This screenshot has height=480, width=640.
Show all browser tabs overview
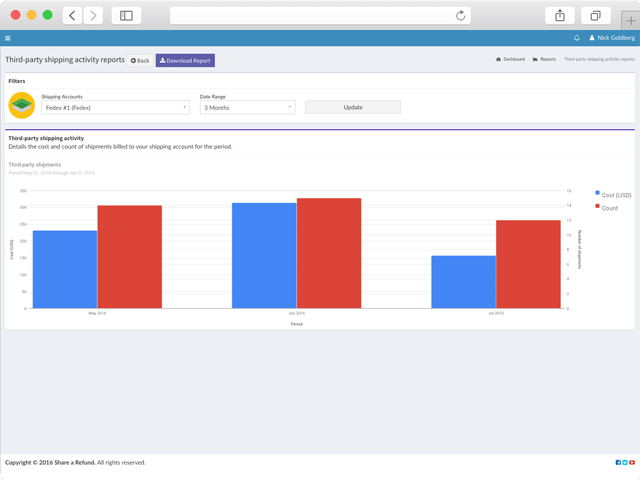coord(595,15)
